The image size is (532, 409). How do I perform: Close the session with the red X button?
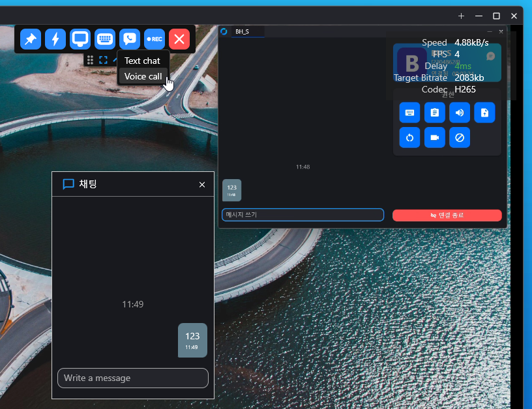pos(179,39)
